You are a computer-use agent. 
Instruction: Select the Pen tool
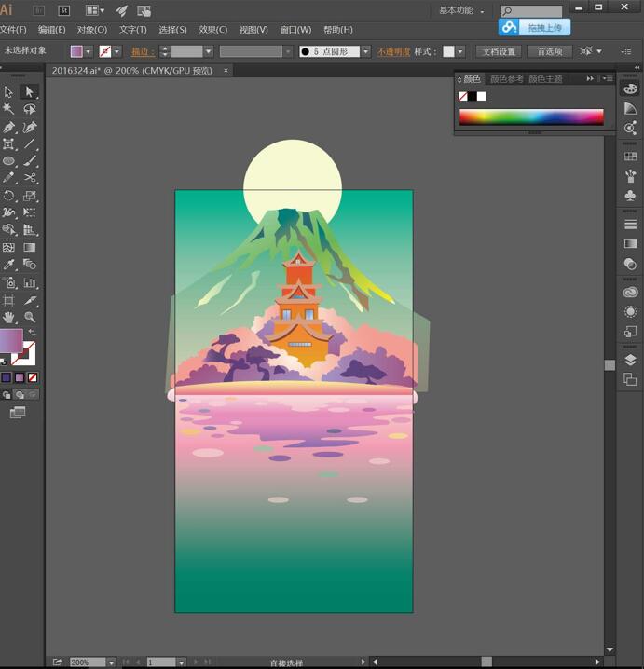click(8, 127)
